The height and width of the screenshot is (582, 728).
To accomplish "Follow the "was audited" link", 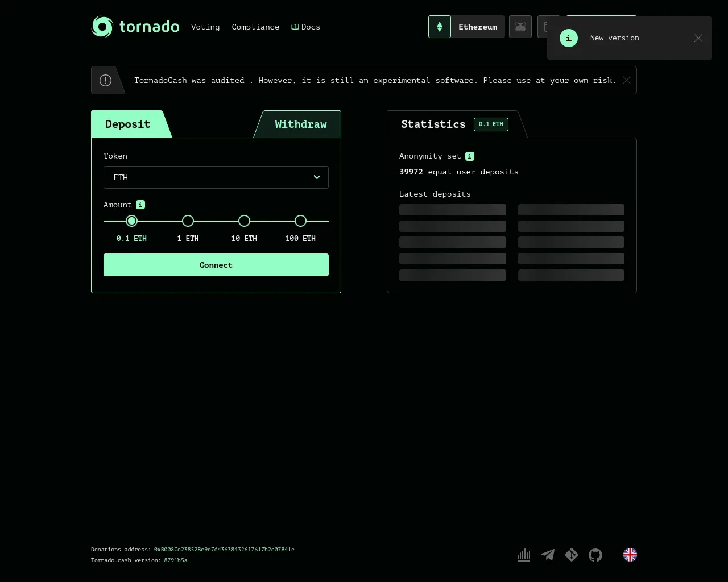I will 220,80.
